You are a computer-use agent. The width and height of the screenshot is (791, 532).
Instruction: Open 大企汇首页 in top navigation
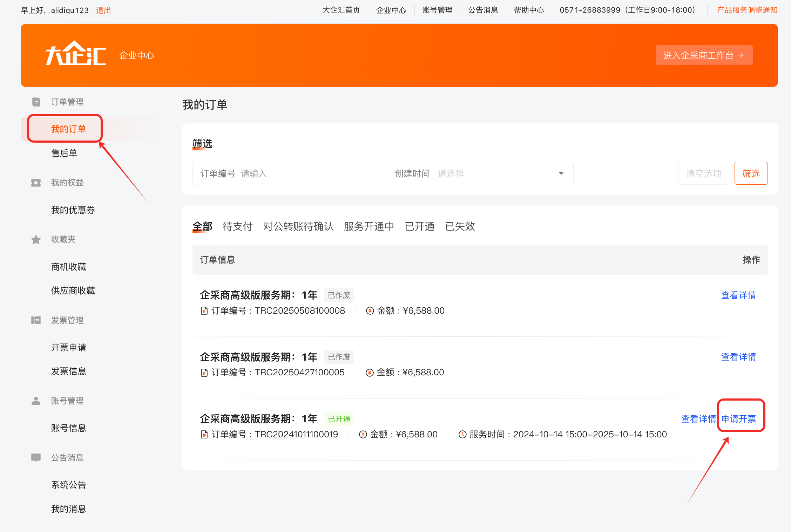coord(341,10)
